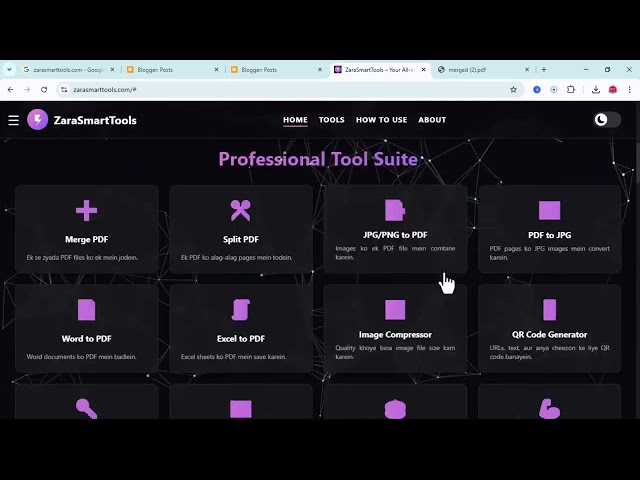This screenshot has height=480, width=640.
Task: Open the QR Code Generator title
Action: 549,335
